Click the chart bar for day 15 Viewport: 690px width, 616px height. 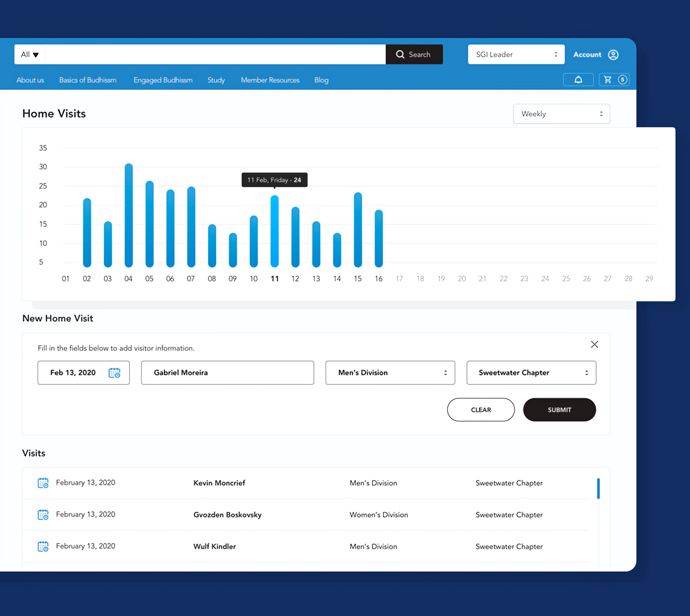click(358, 230)
